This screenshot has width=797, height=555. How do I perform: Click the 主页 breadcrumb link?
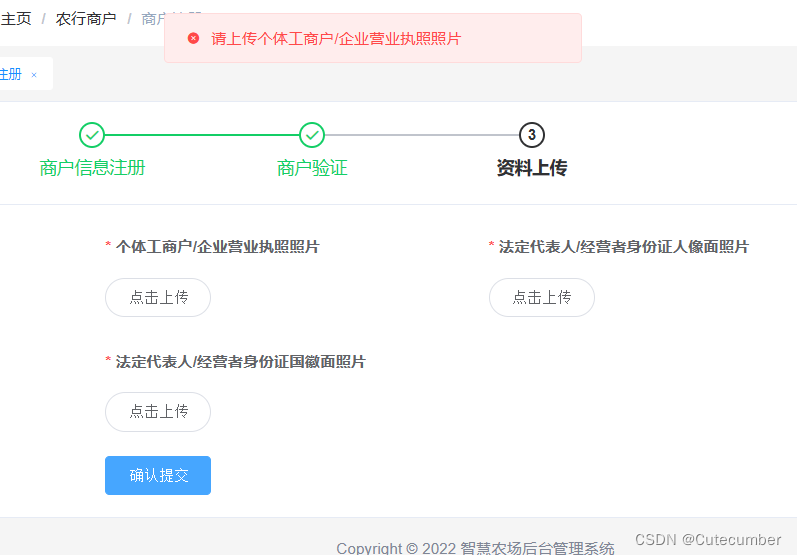pyautogui.click(x=15, y=19)
